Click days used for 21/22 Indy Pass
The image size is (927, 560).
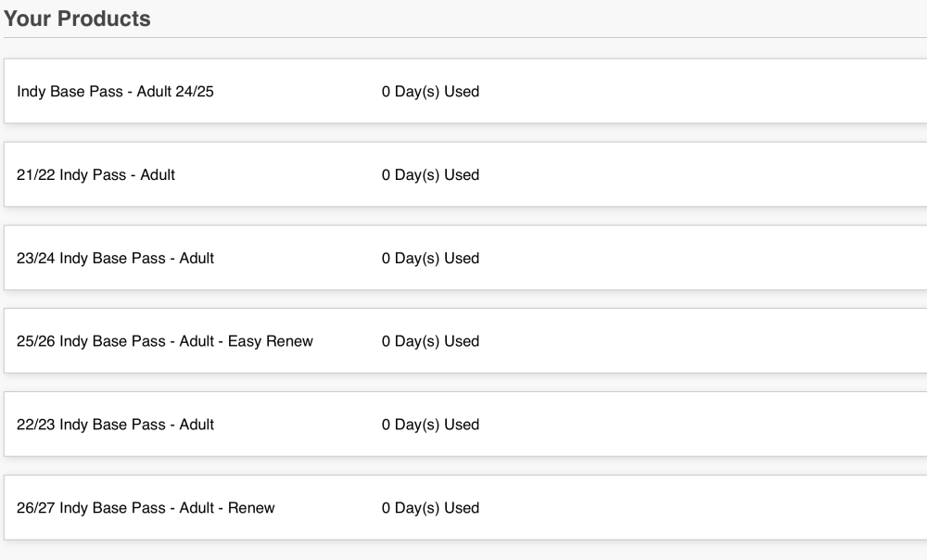430,174
